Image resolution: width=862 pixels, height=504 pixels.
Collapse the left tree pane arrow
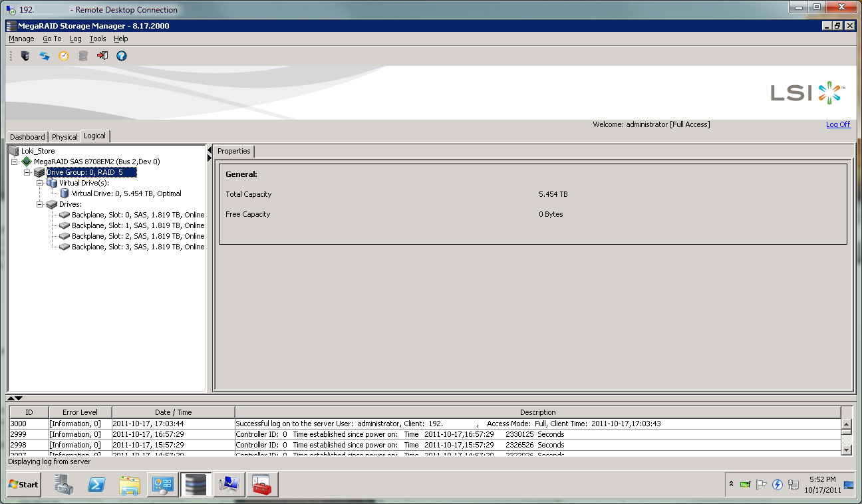click(210, 149)
